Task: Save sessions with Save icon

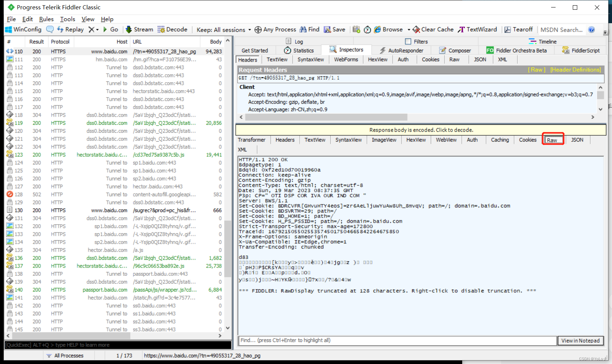Action: [x=334, y=30]
